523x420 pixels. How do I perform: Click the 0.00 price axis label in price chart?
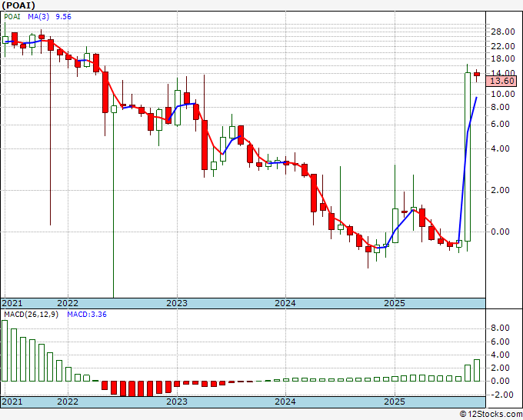[501, 232]
